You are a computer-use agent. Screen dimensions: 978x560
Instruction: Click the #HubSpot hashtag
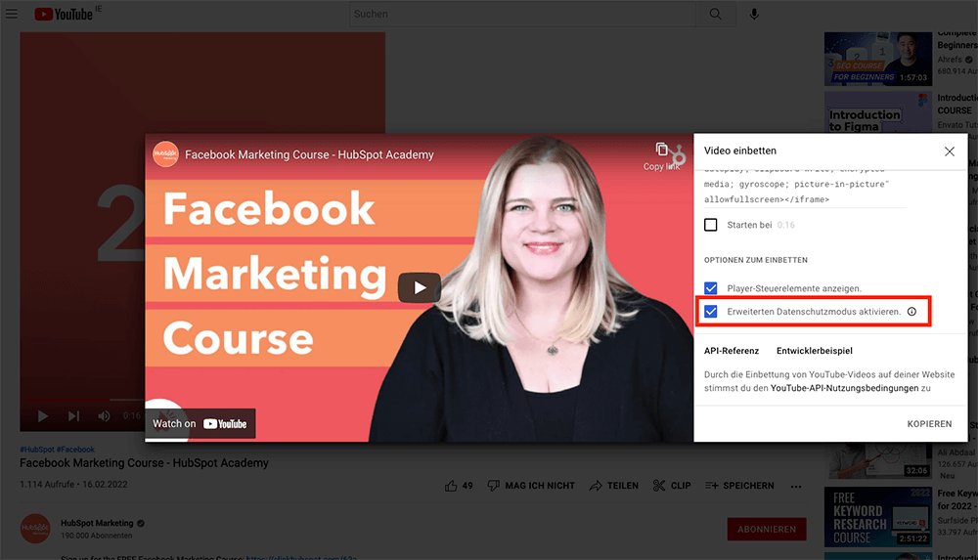(37, 449)
